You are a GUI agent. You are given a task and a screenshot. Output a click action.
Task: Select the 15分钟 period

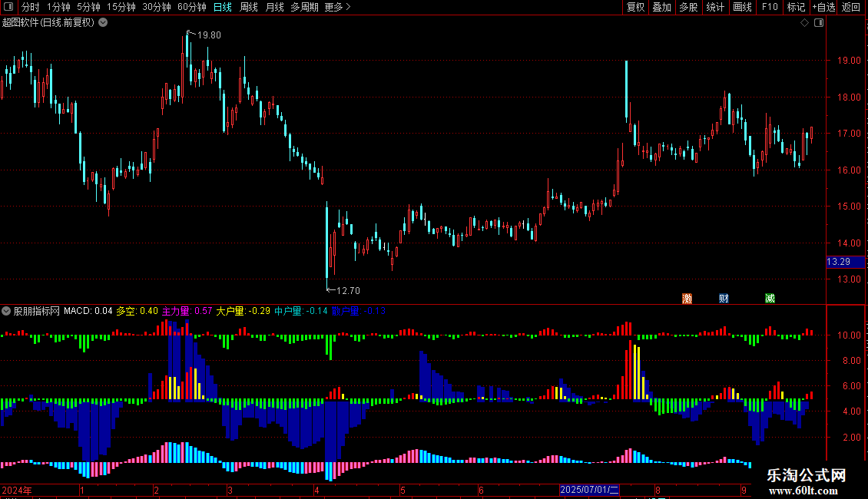click(x=121, y=7)
